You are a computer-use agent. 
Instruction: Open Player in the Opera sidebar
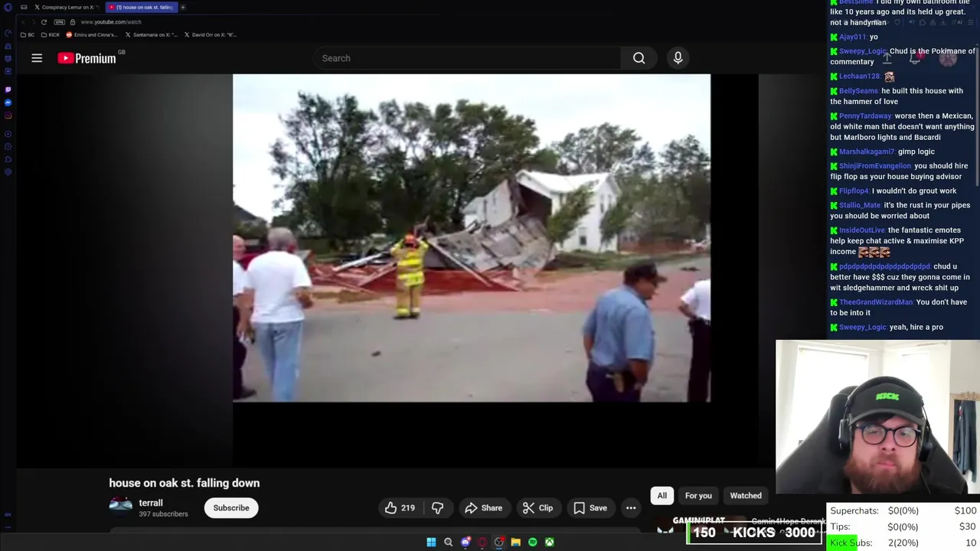click(8, 134)
